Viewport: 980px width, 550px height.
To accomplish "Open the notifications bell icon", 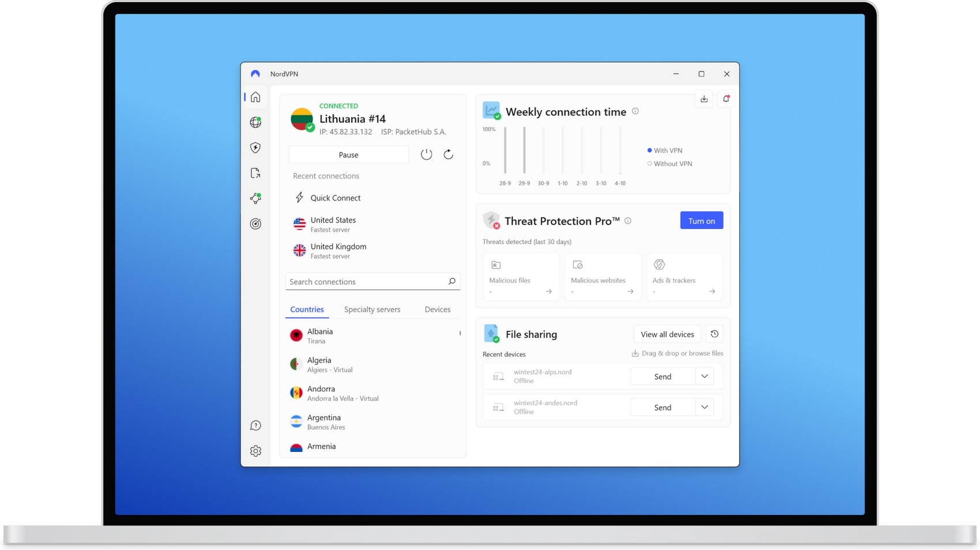I will tap(726, 99).
